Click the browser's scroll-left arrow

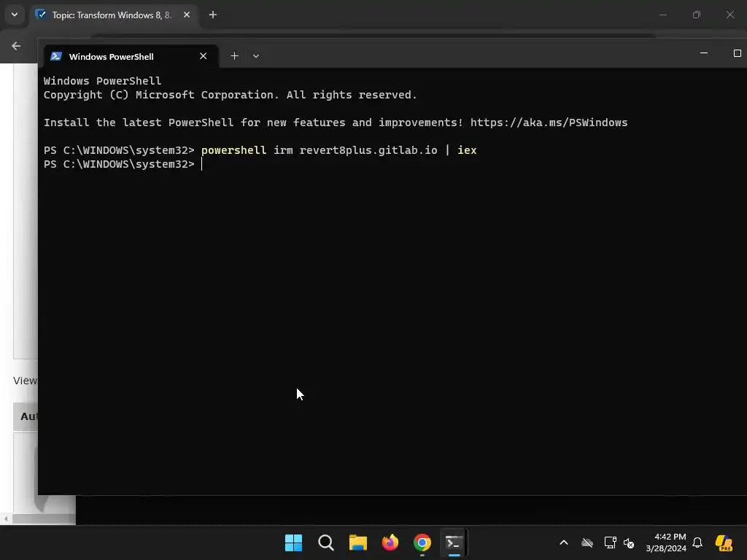coord(6,519)
